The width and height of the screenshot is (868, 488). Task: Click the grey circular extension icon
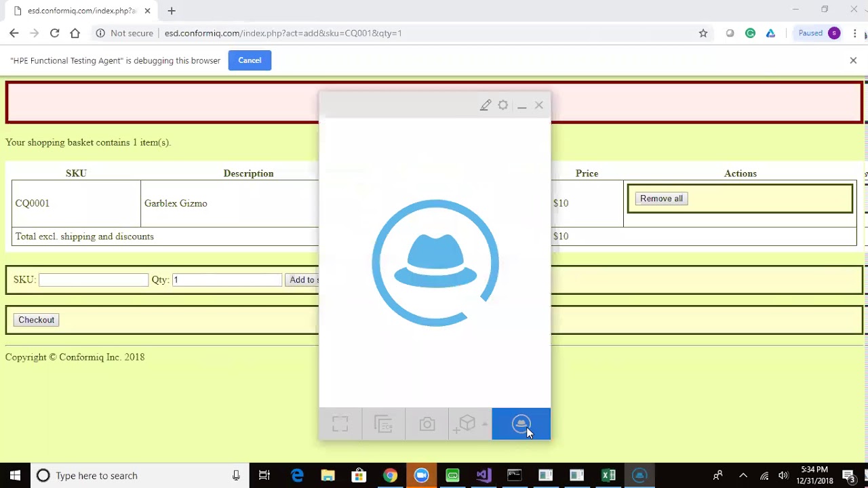pyautogui.click(x=730, y=33)
